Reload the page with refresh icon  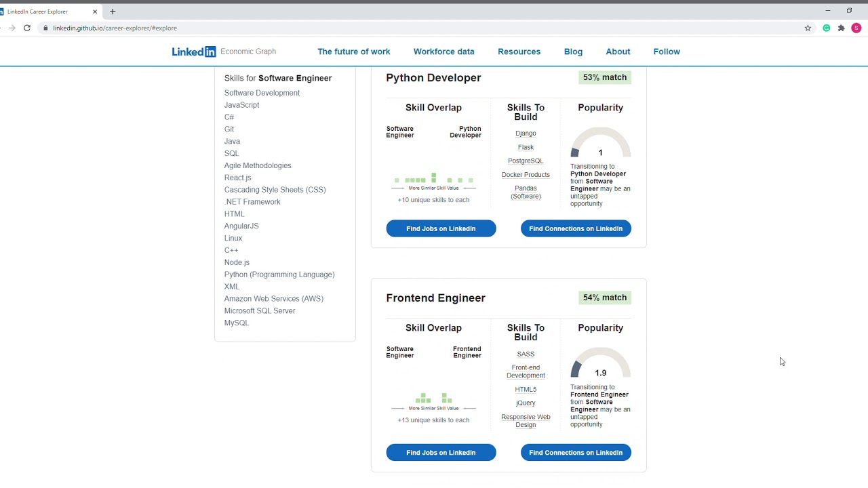27,28
